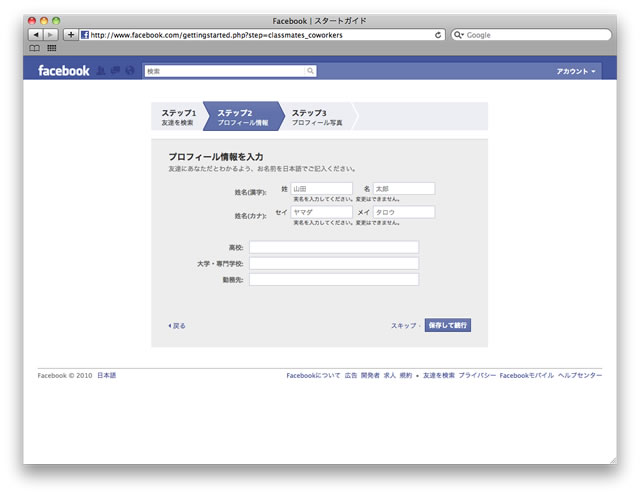This screenshot has height=496, width=640.
Task: Click the red close window button
Action: (32, 20)
